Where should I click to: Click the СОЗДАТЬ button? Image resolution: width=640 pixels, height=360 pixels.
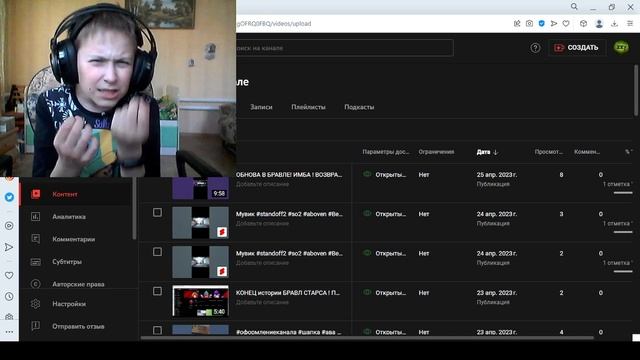pos(576,48)
